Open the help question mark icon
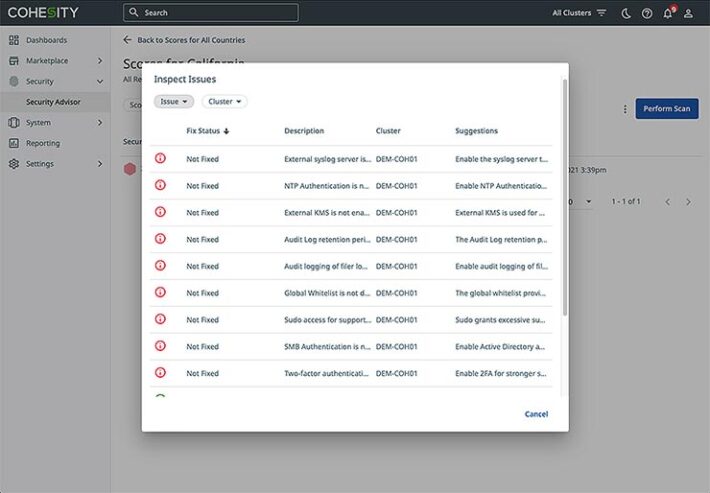The width and height of the screenshot is (710, 493). point(647,13)
